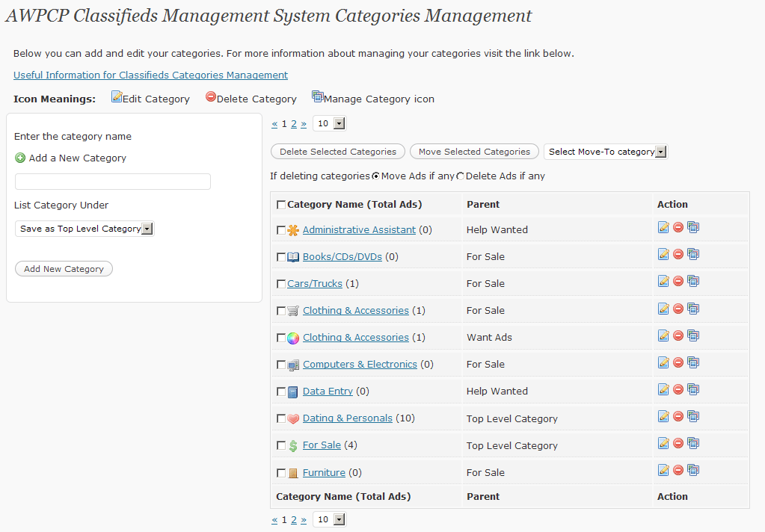Edit the Dating & Personals category
The image size is (765, 532).
pyautogui.click(x=663, y=416)
